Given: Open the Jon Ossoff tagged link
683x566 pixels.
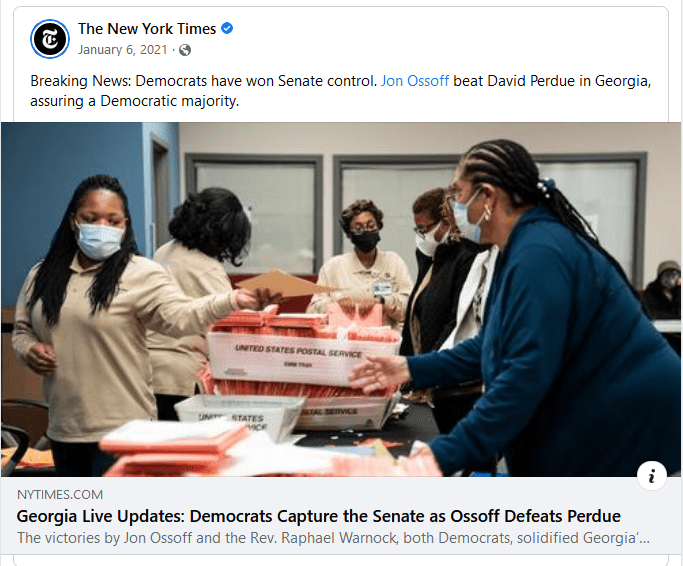Looking at the screenshot, I should click(x=415, y=81).
